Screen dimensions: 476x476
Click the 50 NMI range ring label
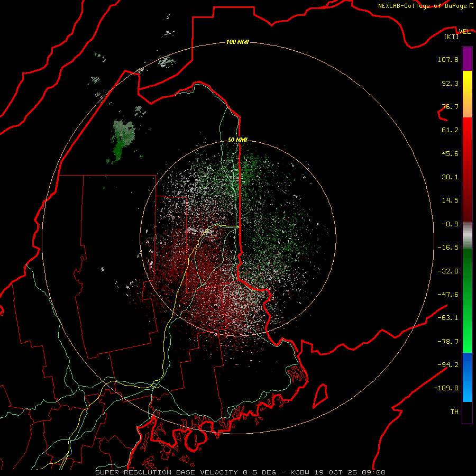[237, 140]
